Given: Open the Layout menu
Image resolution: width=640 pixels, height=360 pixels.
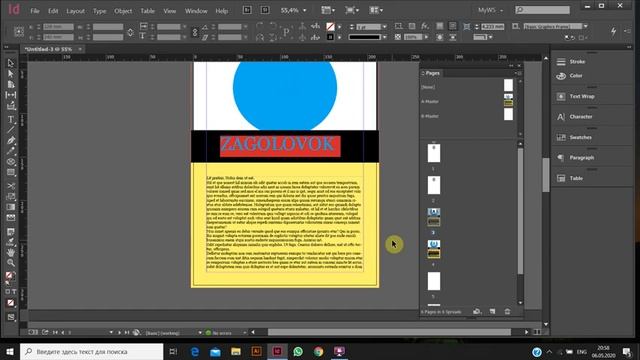Looking at the screenshot, I should pyautogui.click(x=76, y=11).
